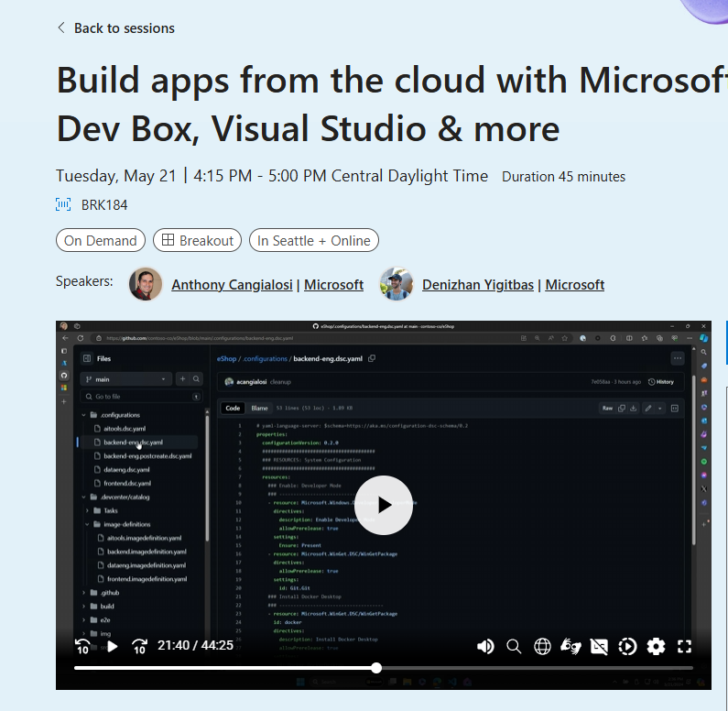
Task: Click the Microsoft link beside Denizhan Yigitbas
Action: 575,284
